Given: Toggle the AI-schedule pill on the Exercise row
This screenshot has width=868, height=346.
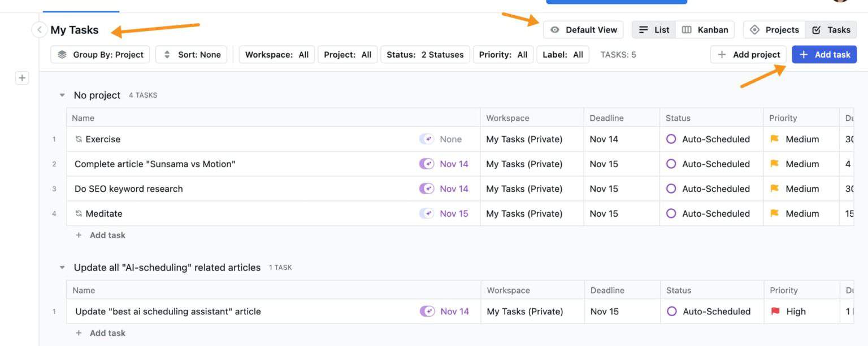Looking at the screenshot, I should coord(428,139).
